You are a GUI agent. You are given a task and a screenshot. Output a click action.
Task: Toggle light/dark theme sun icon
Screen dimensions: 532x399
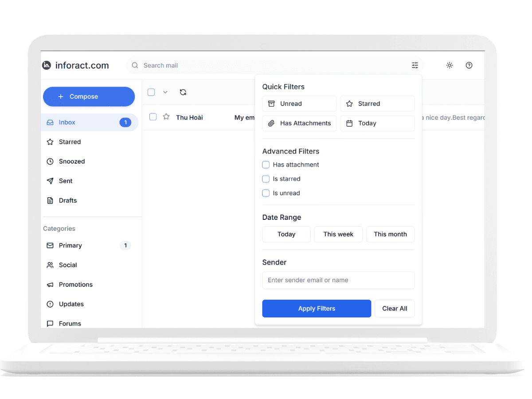449,65
